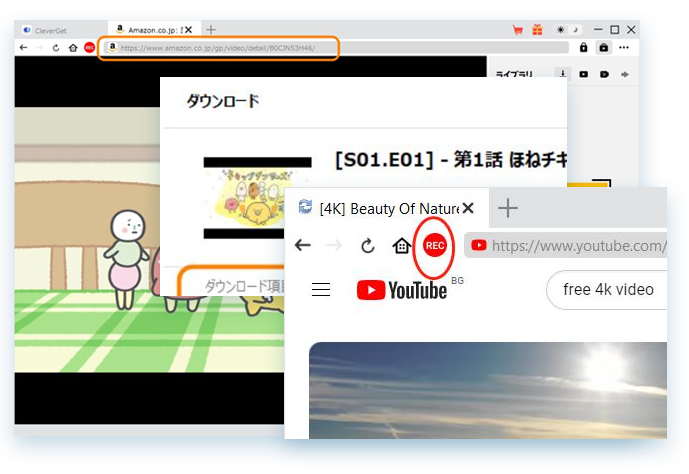Viewport: 689px width, 474px height.
Task: Switch to light theme sun toggle
Action: [561, 30]
